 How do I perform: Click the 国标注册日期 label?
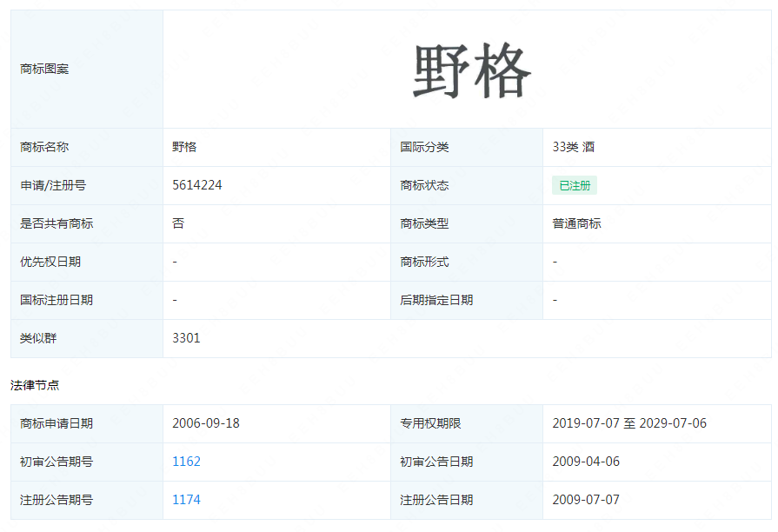57,300
